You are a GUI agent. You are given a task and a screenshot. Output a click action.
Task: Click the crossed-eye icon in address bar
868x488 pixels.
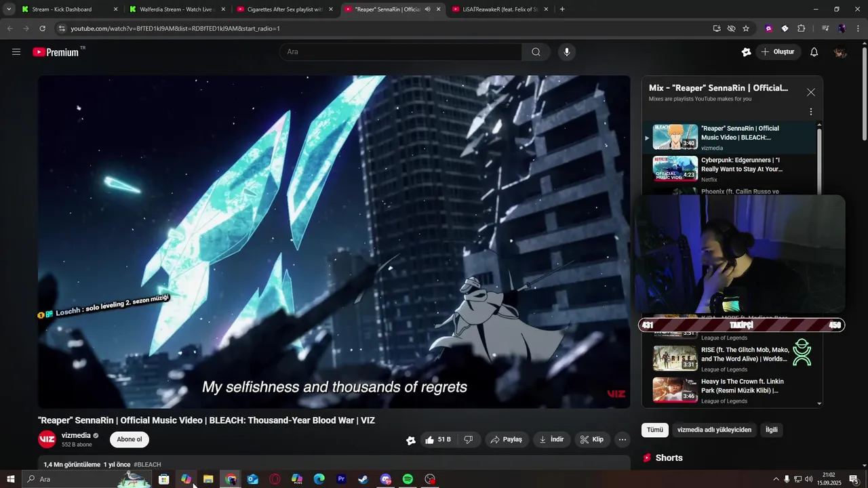(731, 28)
